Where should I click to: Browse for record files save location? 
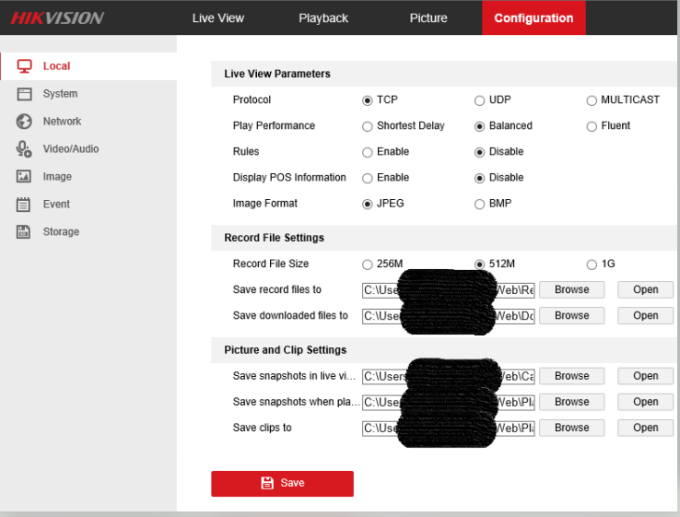coord(571,290)
